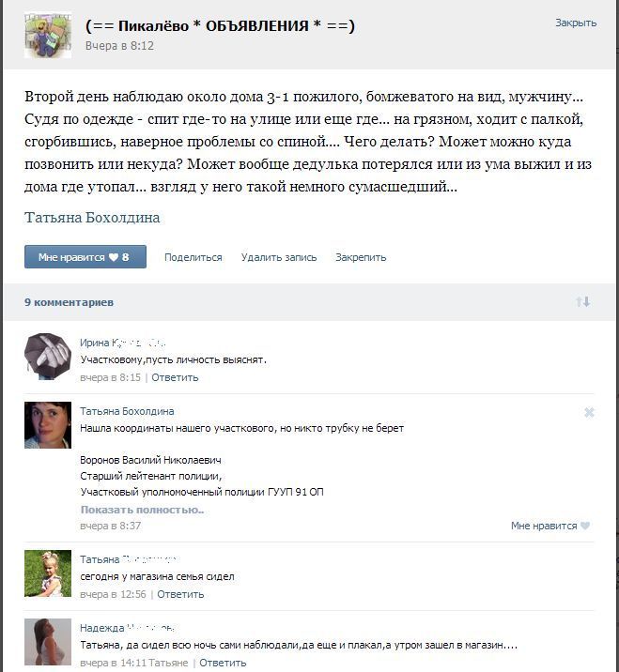Open the group title Пикалёво ОБЪЯВЛЕНИЯ

(220, 25)
